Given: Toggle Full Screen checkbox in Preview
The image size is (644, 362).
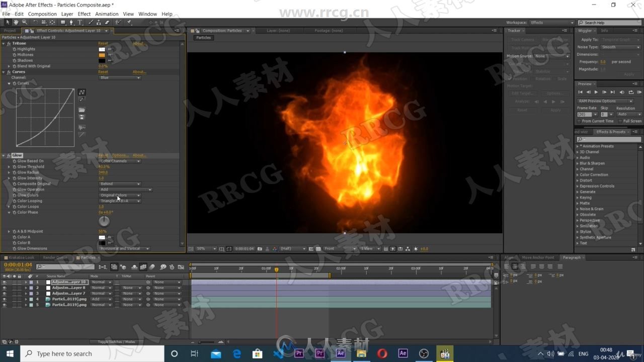Looking at the screenshot, I should (620, 121).
